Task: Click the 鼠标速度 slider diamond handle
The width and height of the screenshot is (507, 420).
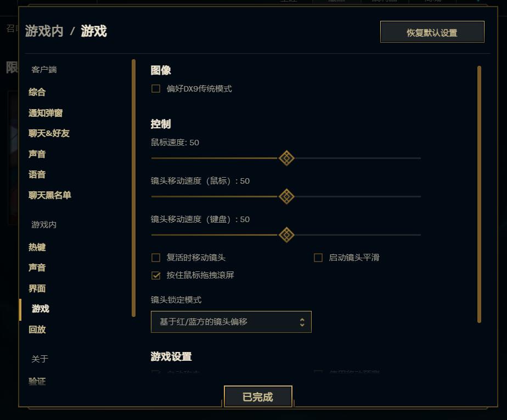Action: [286, 158]
